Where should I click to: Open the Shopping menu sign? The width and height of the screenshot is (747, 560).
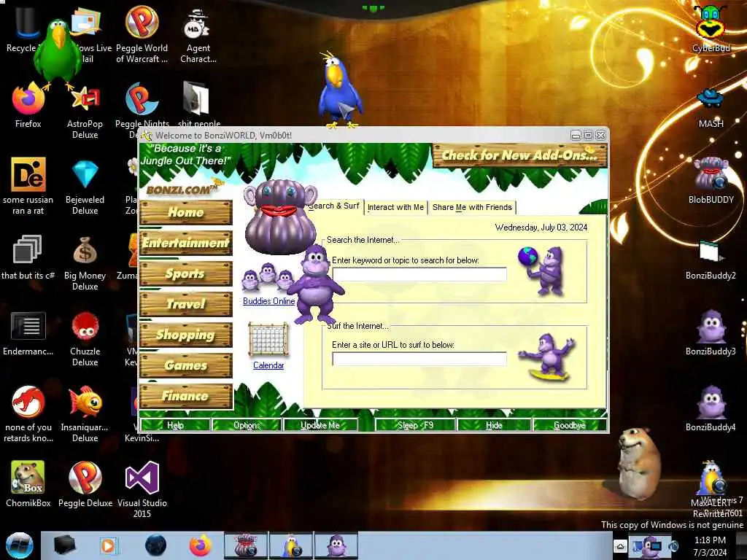coord(186,335)
